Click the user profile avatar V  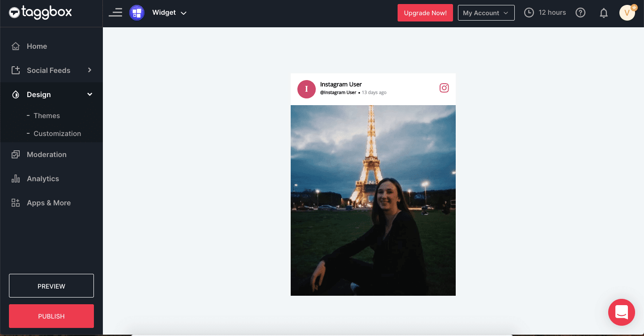tap(627, 13)
